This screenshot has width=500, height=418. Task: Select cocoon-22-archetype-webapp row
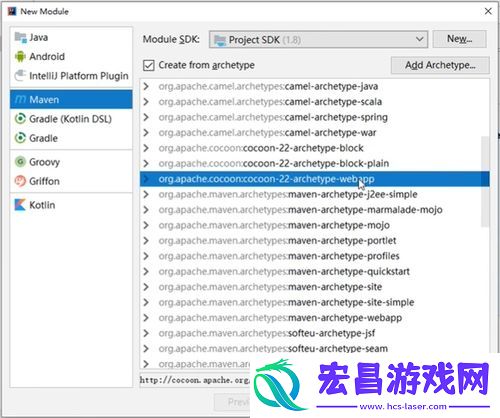coord(315,179)
